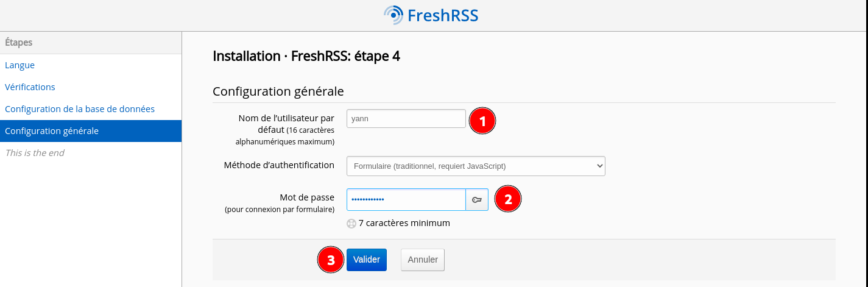Select Configuration de la base de données step
The width and height of the screenshot is (868, 287).
tap(80, 109)
